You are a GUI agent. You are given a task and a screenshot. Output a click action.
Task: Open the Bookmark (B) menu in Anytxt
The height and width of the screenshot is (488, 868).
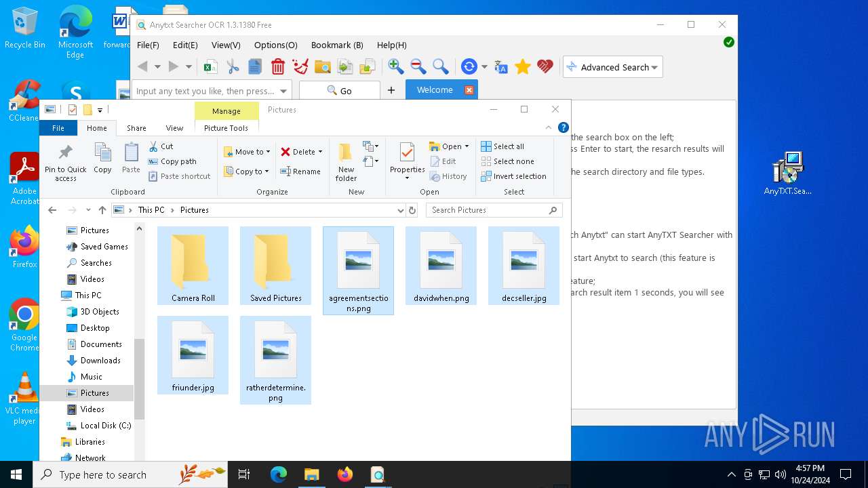[x=337, y=45]
